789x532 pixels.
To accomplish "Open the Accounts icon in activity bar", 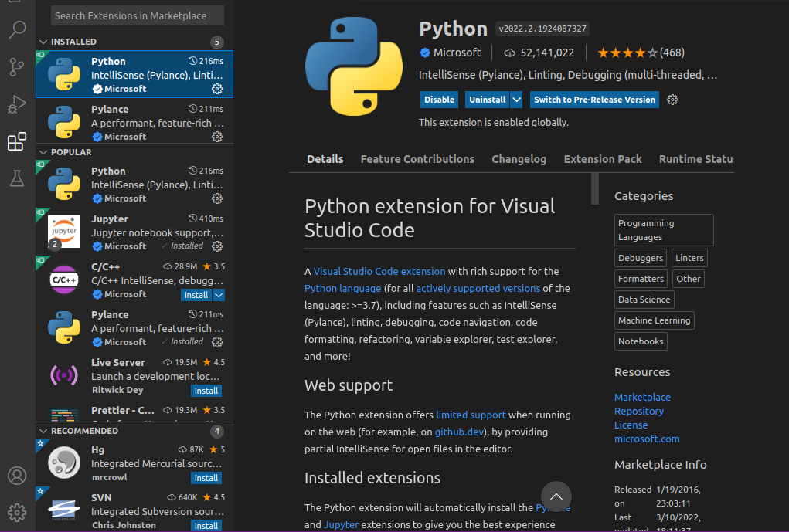I will 17,476.
